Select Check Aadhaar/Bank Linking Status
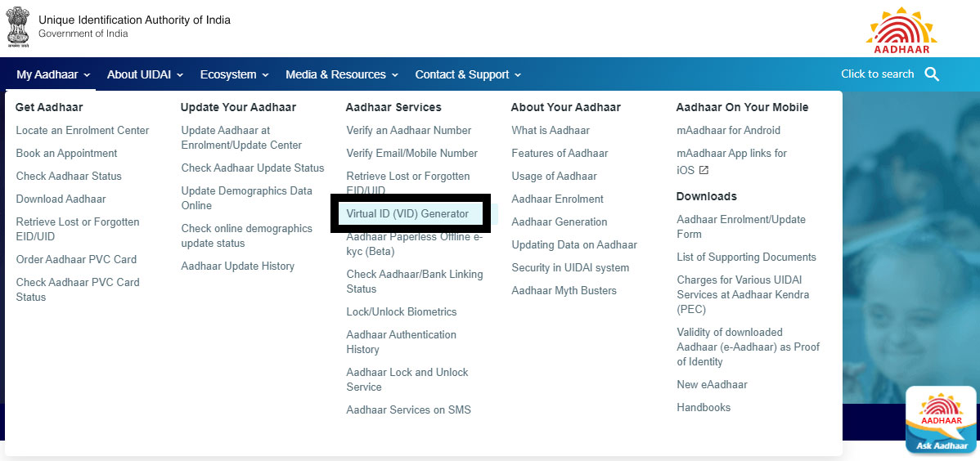The image size is (980, 461). click(x=415, y=282)
